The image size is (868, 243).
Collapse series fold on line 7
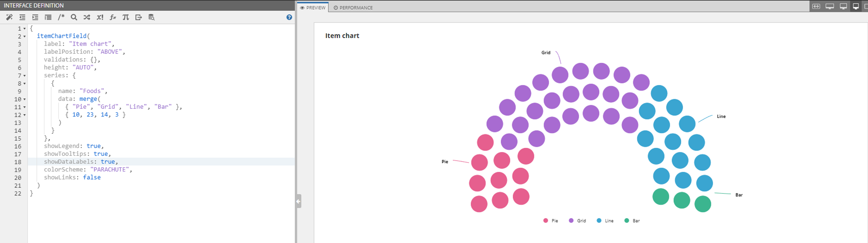pos(25,76)
